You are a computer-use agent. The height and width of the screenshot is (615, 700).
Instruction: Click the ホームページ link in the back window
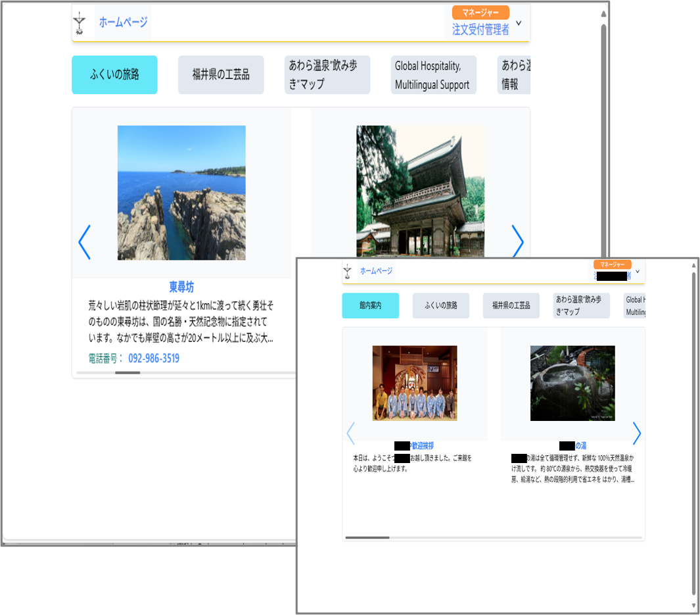click(x=123, y=22)
